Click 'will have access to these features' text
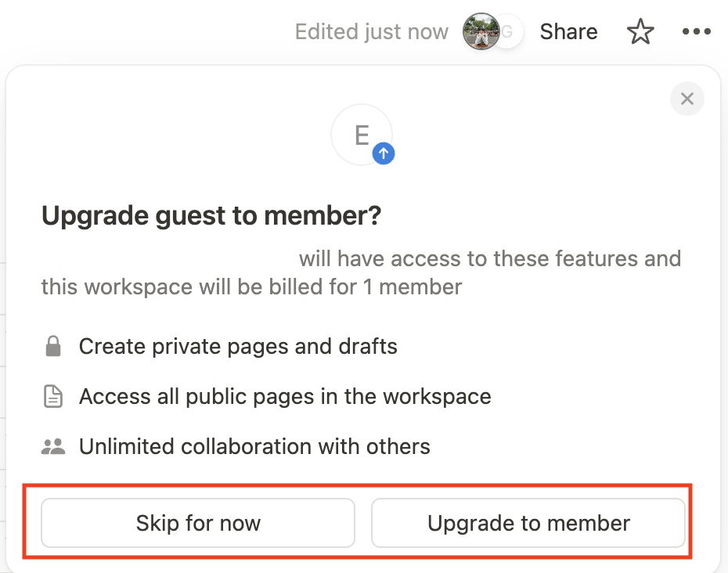The width and height of the screenshot is (728, 573). (x=489, y=258)
